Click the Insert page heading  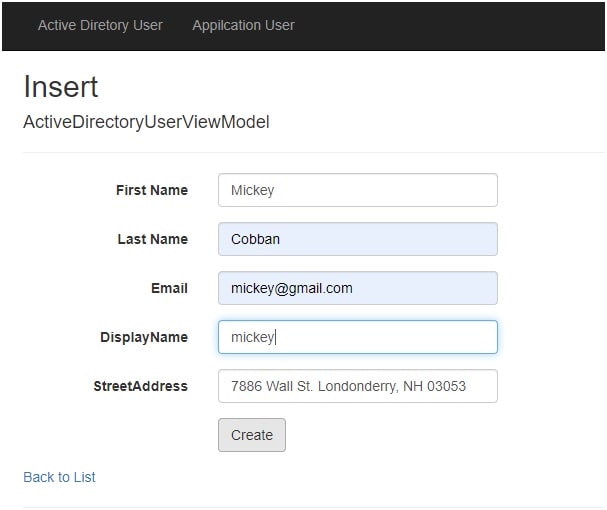click(61, 87)
